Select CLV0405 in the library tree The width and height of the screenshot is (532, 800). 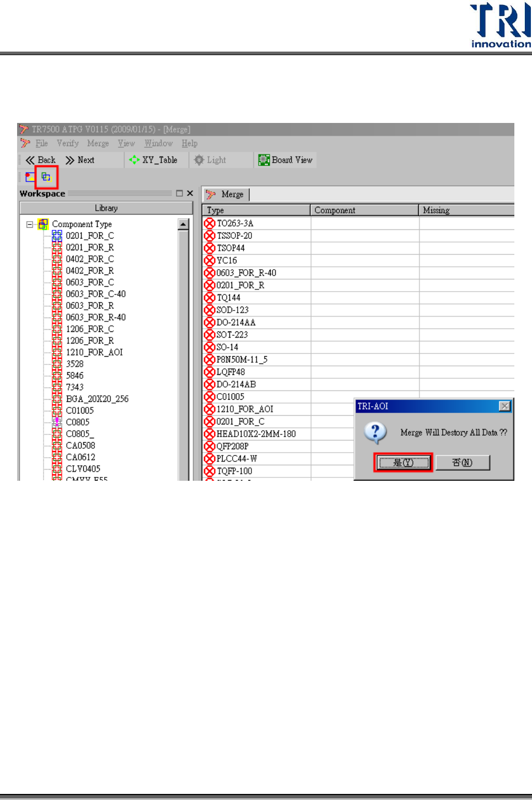point(83,469)
